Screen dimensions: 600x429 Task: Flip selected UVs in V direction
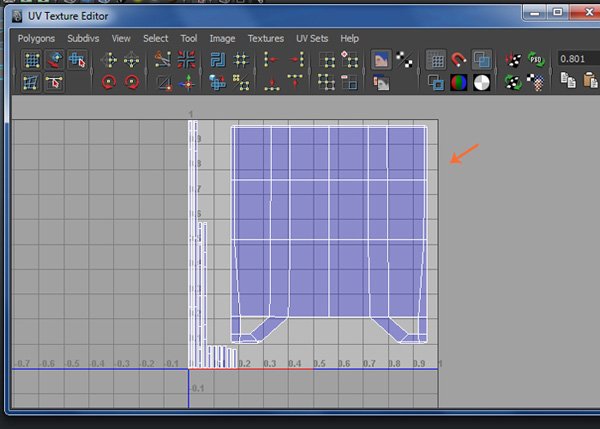point(132,60)
